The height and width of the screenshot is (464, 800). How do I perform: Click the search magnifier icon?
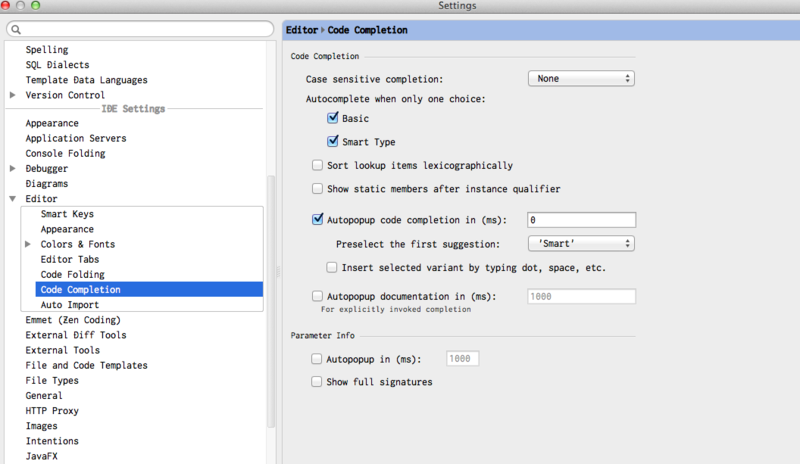point(16,30)
